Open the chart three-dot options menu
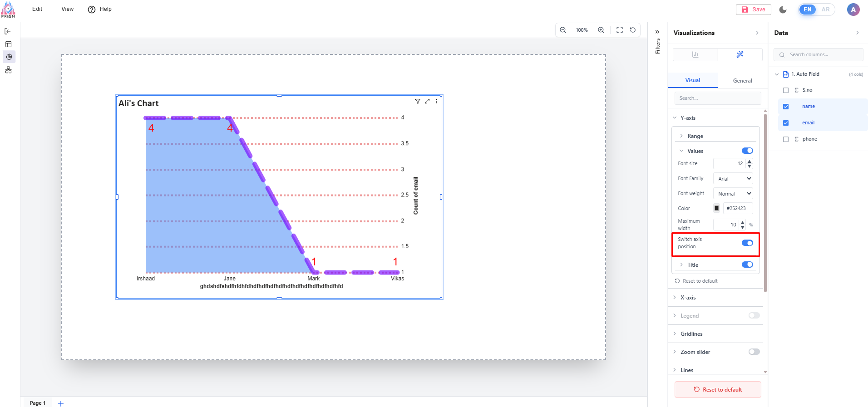The image size is (868, 407). click(x=437, y=101)
